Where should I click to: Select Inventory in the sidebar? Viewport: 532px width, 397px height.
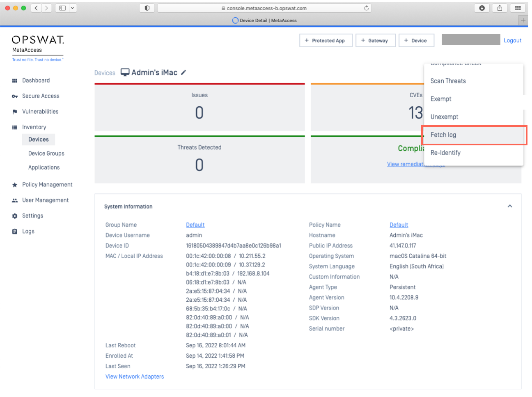34,127
